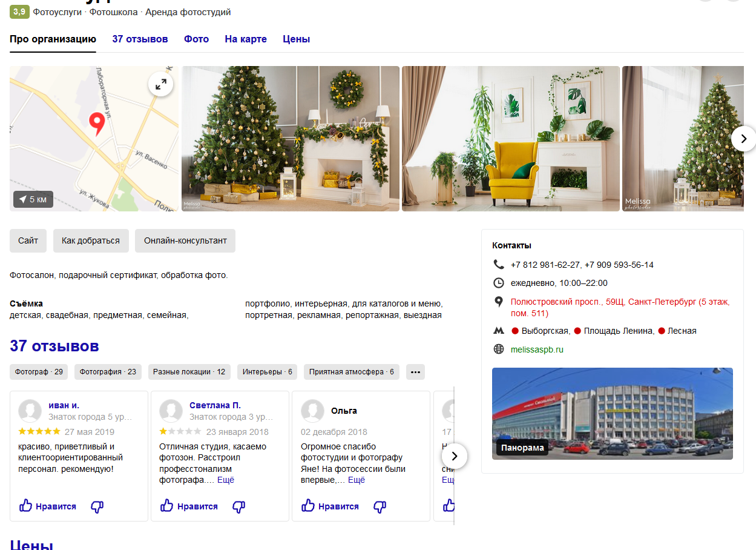Switch to the На карте tab

point(246,39)
